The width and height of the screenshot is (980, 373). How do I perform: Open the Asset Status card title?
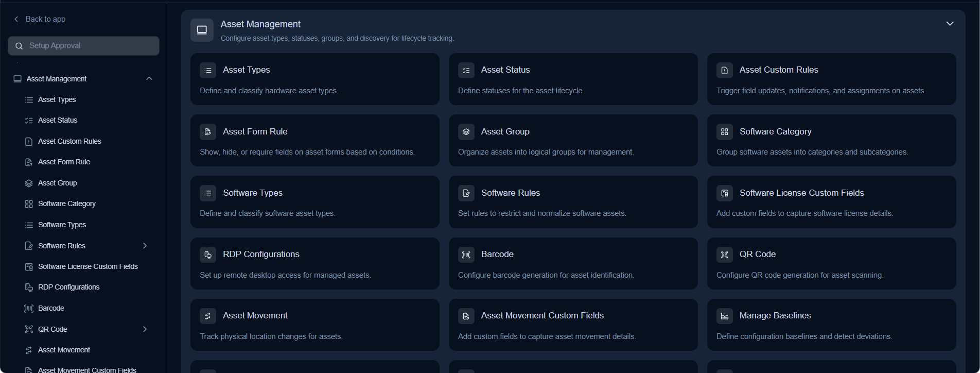505,70
